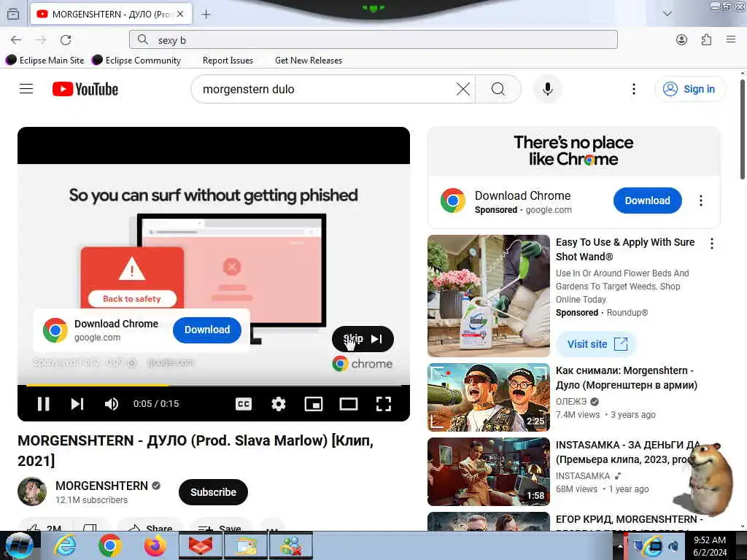This screenshot has height=560, width=747.
Task: Pause the video playback
Action: [43, 404]
